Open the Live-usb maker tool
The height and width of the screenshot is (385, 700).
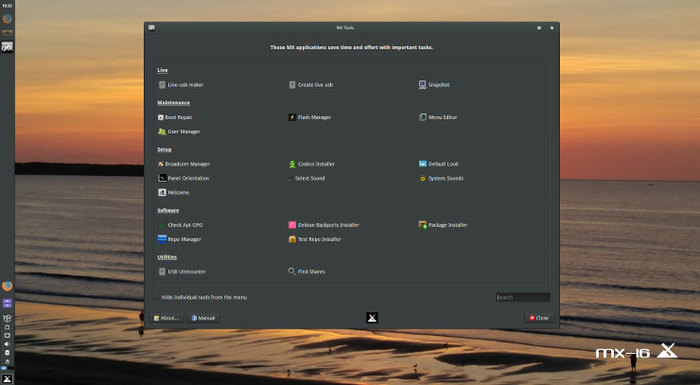[x=181, y=85]
